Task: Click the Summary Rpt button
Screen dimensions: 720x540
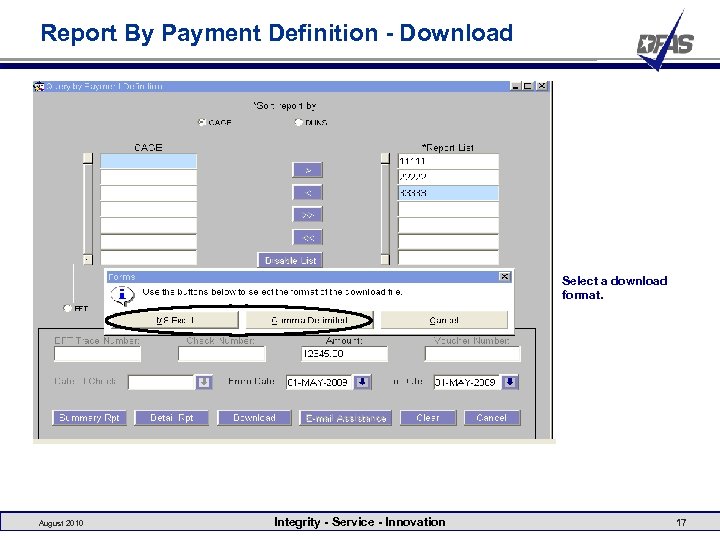Action: [89, 418]
